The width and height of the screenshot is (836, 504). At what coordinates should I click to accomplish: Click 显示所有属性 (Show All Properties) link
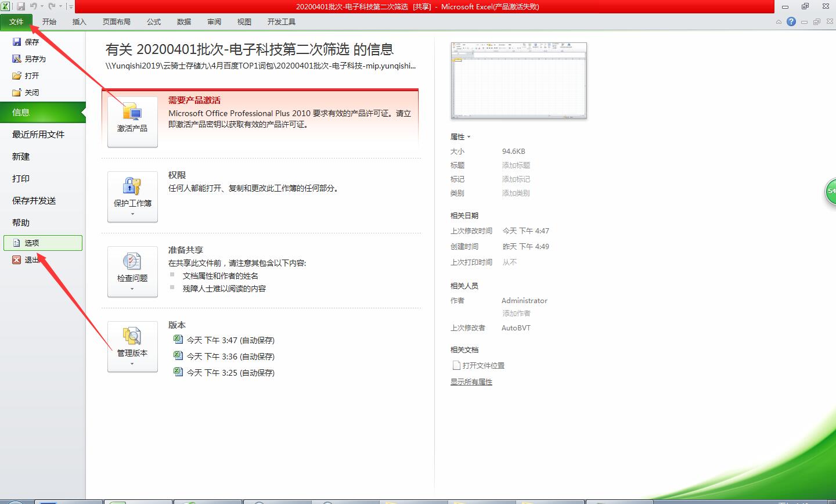471,382
